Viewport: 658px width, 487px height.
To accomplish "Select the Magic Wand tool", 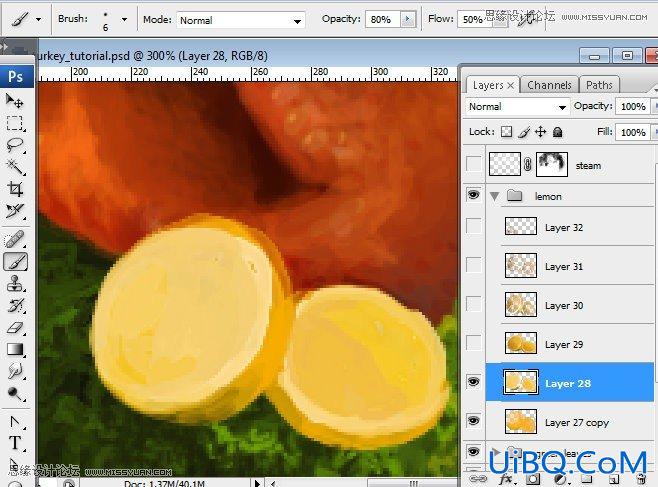I will (15, 167).
